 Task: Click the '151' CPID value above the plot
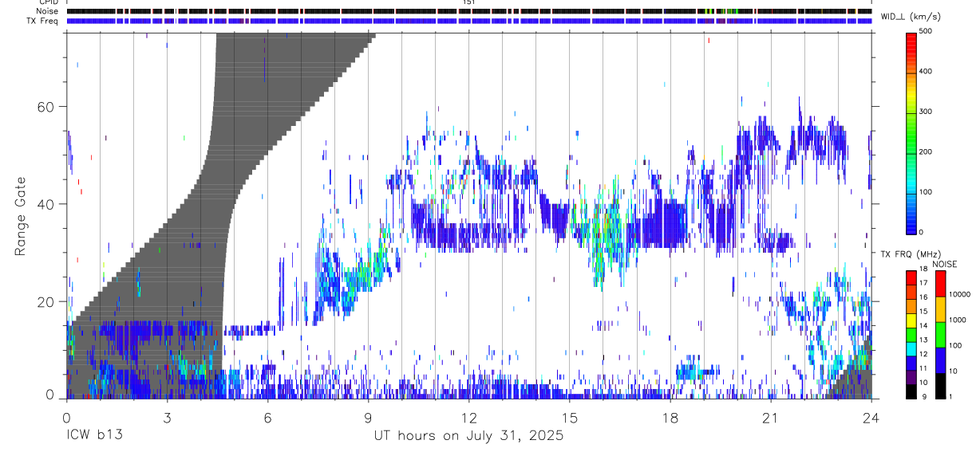click(x=469, y=2)
